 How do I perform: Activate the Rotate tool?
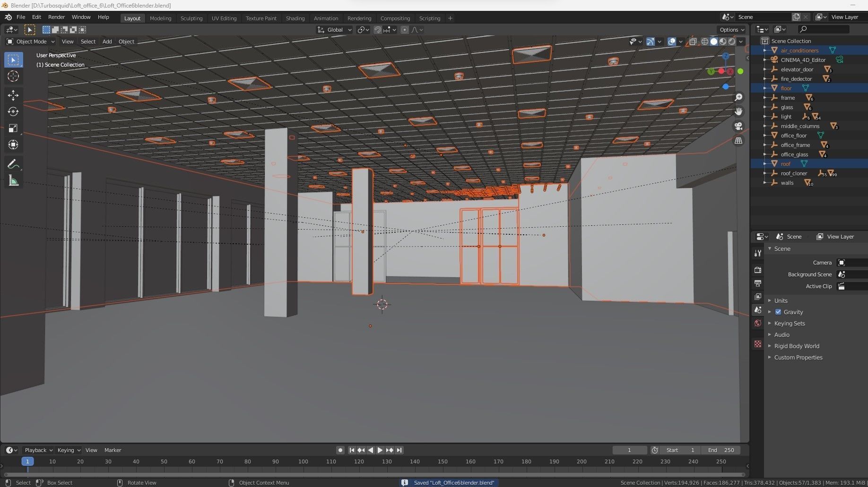(x=13, y=112)
